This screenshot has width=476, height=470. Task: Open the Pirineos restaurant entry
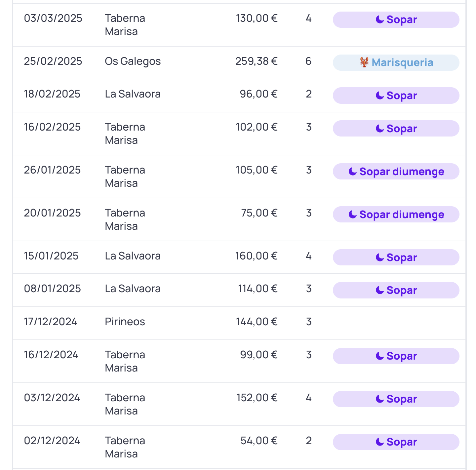click(125, 322)
